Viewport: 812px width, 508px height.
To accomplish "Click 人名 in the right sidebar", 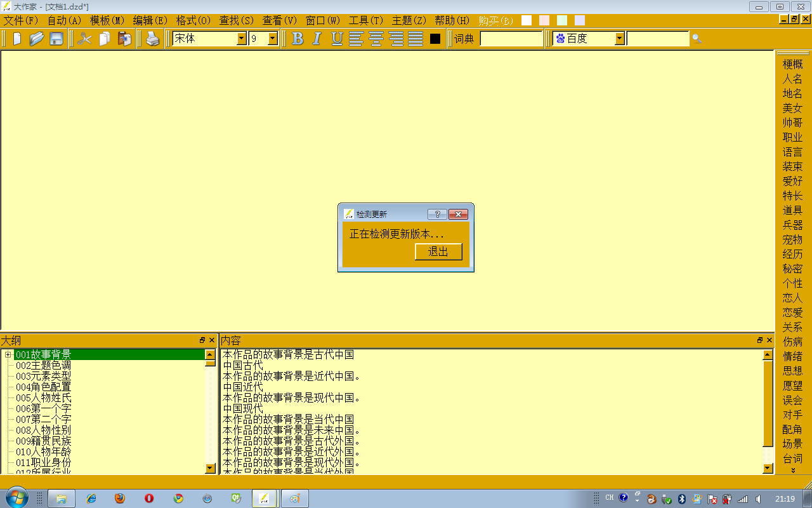I will (792, 79).
